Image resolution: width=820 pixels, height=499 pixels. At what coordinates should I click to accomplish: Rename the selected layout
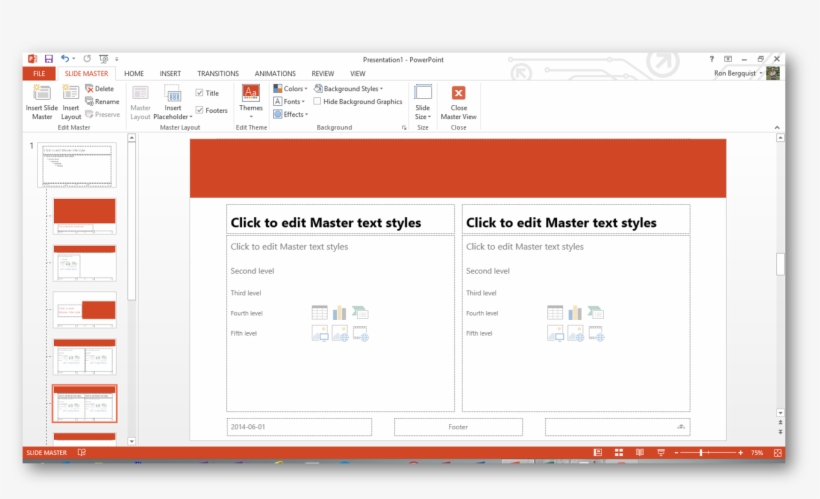coord(102,101)
